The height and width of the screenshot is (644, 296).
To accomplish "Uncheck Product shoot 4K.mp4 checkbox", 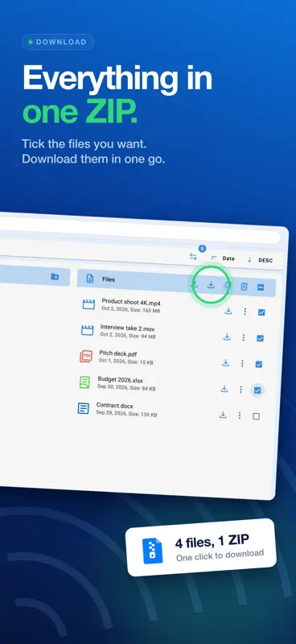I will pyautogui.click(x=261, y=312).
